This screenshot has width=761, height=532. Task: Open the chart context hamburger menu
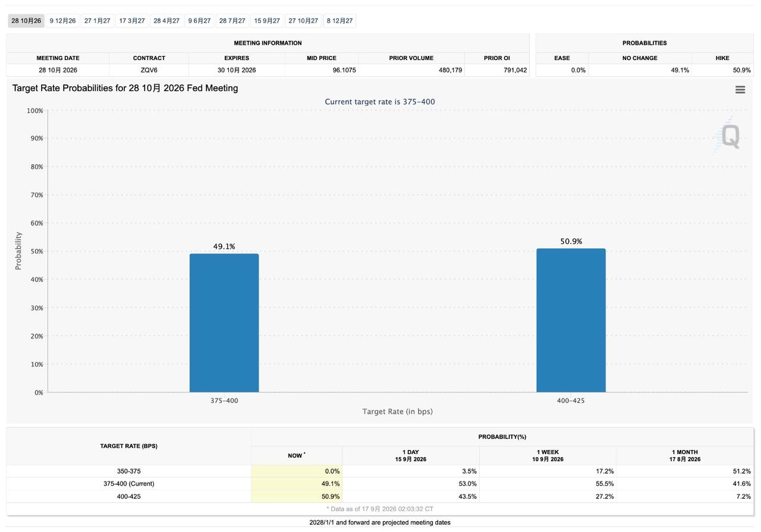click(740, 90)
